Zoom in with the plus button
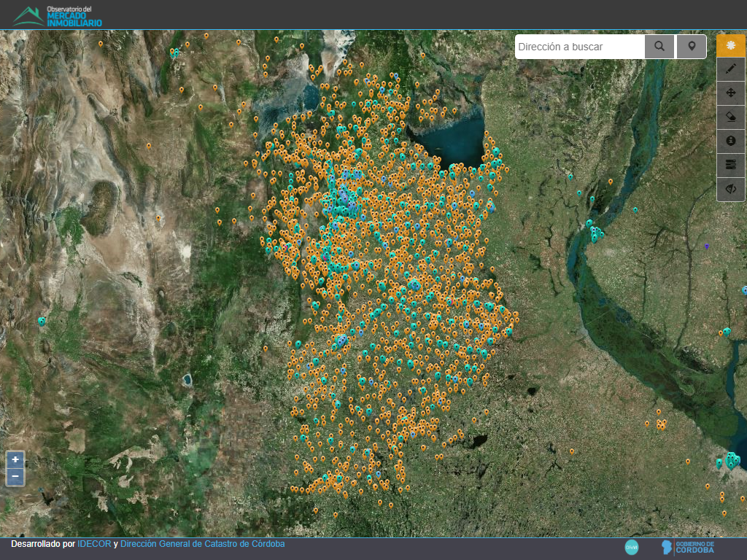Screen dimensions: 747x560 click(15, 460)
